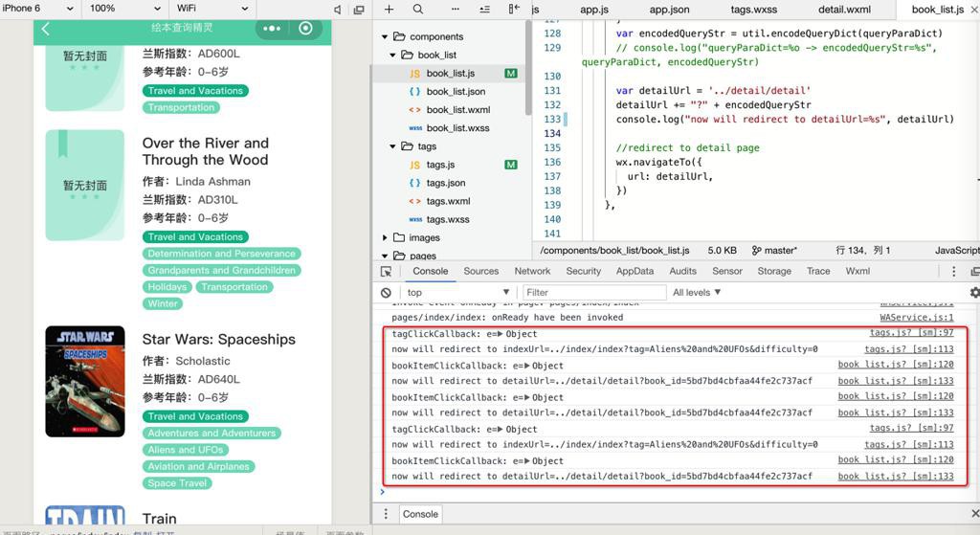Switch to the tags.wxss editor tab
This screenshot has width=980, height=535.
(x=754, y=10)
